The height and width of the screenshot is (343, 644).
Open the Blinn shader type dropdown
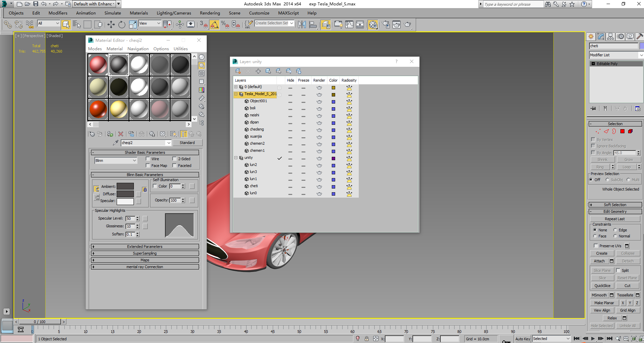(116, 161)
